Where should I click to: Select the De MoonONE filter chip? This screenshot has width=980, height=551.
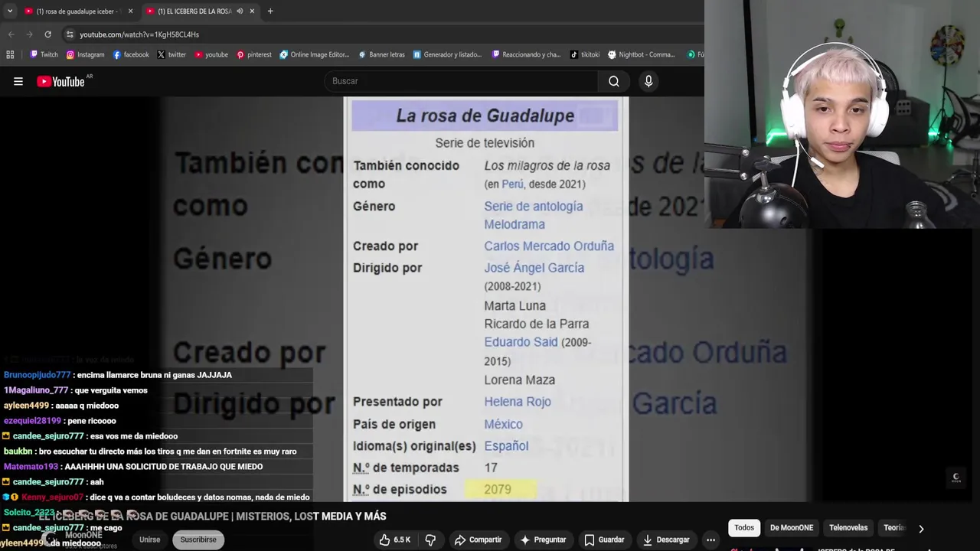point(792,527)
